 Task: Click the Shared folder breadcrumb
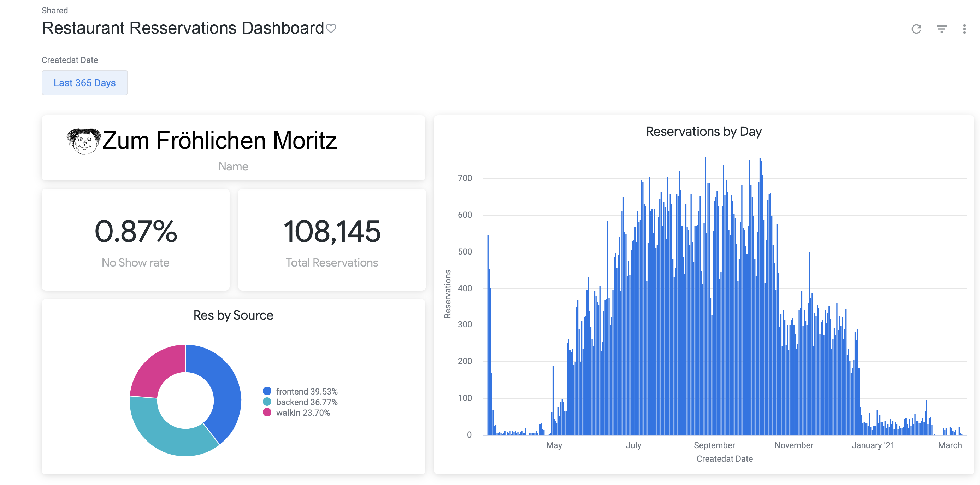(x=55, y=10)
